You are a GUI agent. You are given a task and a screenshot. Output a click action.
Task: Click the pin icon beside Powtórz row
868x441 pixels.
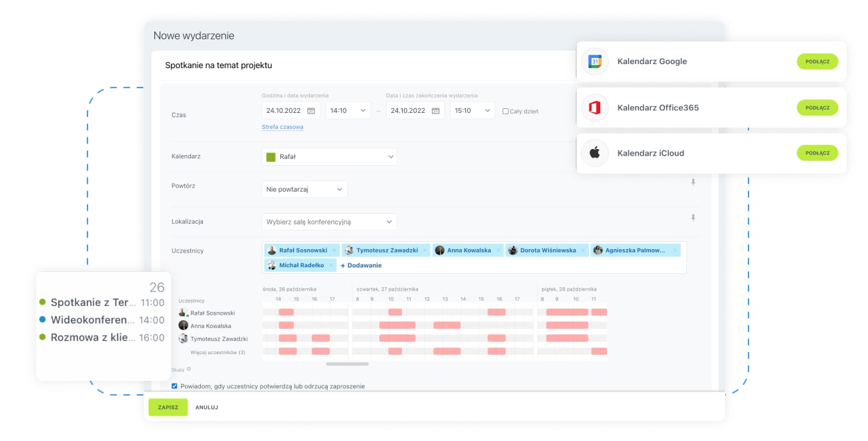[x=693, y=182]
